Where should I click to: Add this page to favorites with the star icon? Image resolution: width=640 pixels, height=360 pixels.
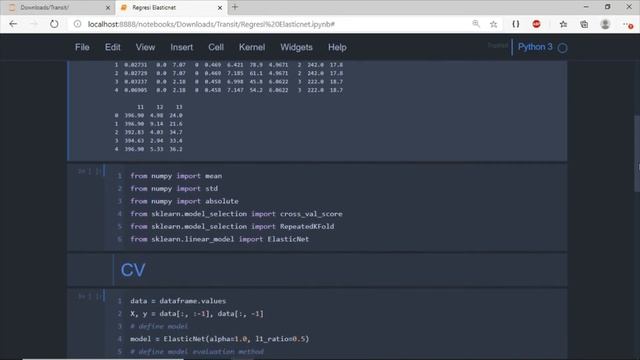[x=493, y=24]
